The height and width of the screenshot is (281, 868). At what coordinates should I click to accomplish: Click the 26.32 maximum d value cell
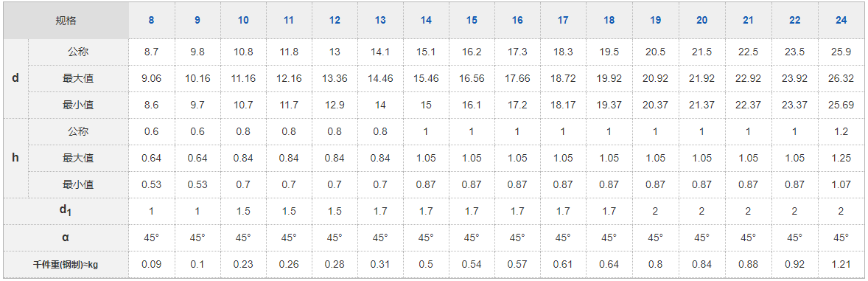click(841, 78)
